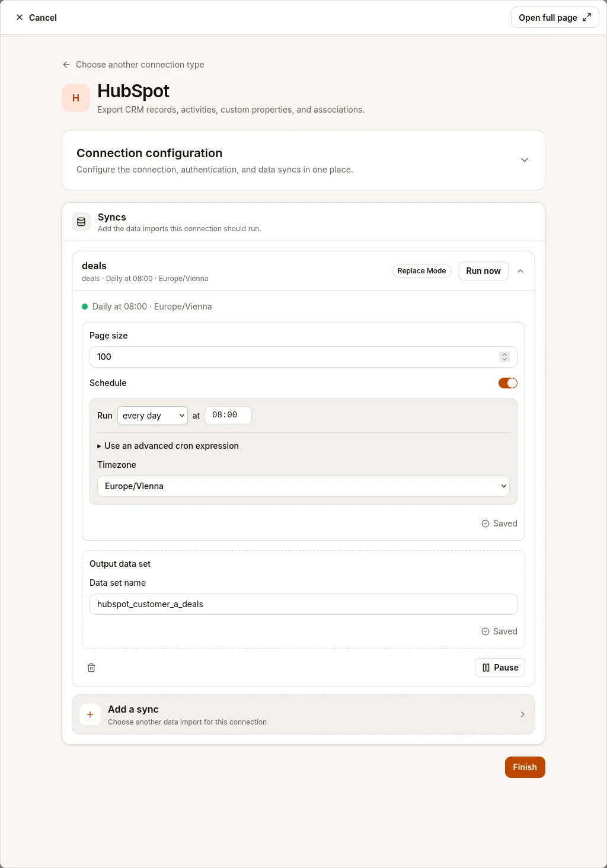Collapse the deals sync panel chevron
Viewport: 607px width, 868px height.
click(x=520, y=271)
